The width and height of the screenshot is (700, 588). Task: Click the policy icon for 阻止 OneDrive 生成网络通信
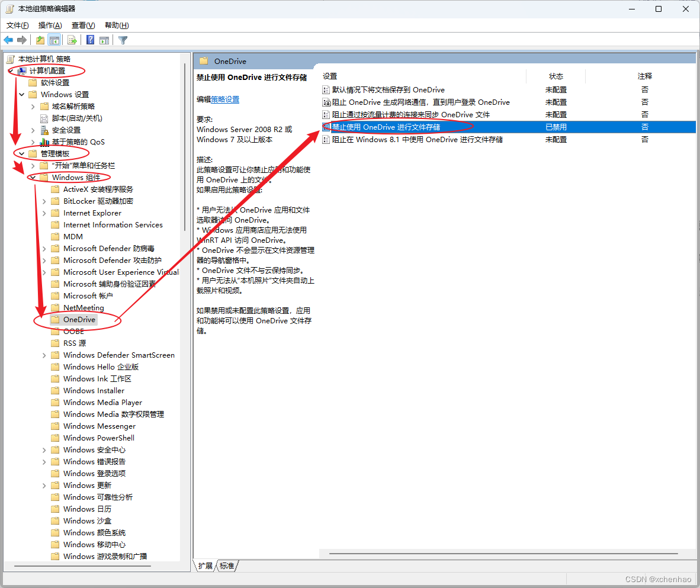(x=326, y=102)
